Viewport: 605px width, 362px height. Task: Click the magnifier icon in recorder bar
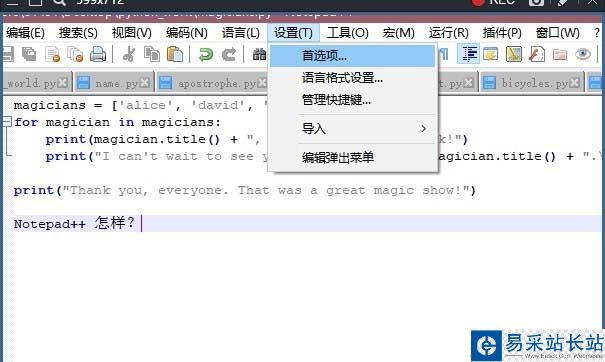point(59,2)
